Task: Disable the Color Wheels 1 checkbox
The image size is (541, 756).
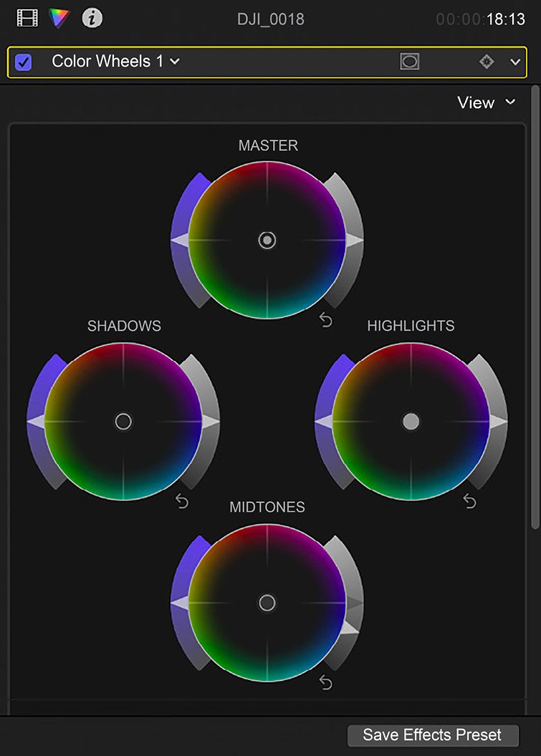Action: [x=23, y=62]
